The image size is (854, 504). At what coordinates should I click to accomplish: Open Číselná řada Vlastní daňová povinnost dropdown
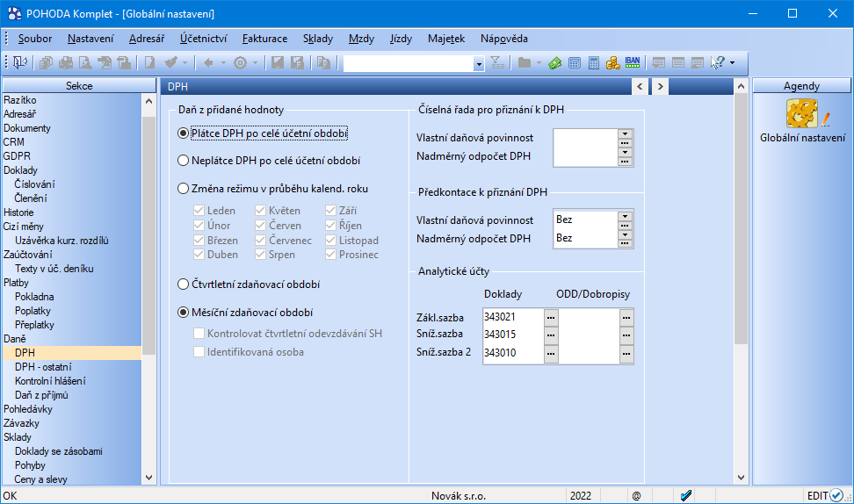click(x=625, y=133)
